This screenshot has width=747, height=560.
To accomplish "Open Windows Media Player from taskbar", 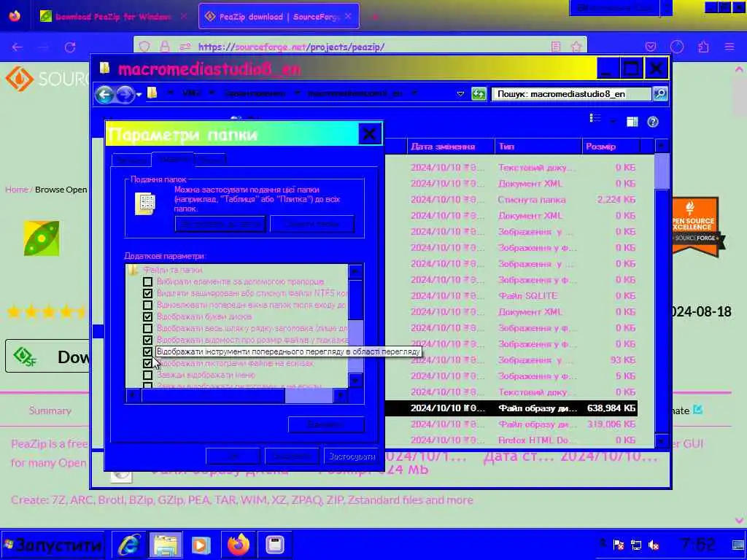I will pos(201,544).
